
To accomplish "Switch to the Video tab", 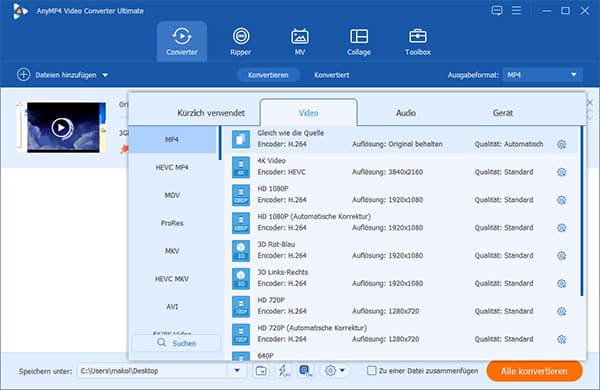I will (308, 113).
